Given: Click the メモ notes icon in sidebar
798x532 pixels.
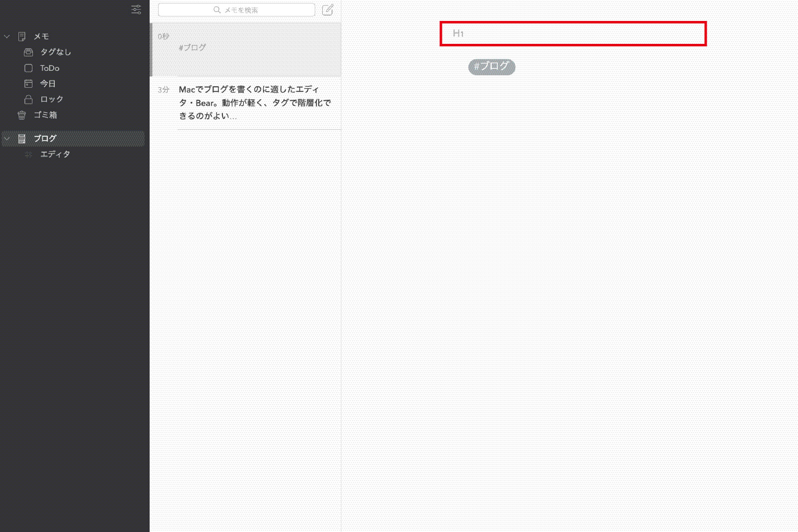Looking at the screenshot, I should pyautogui.click(x=22, y=36).
